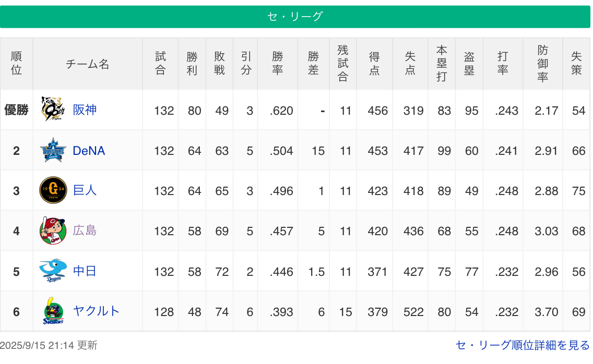Click セ・リーグ順位詳細を見る link
593x364 pixels.
click(x=523, y=345)
